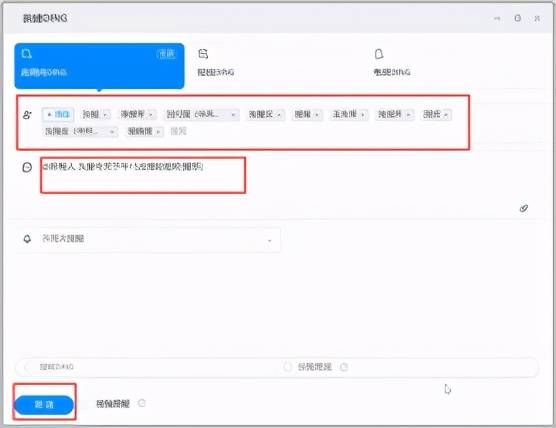The image size is (556, 428).
Task: Remove the first recipient chip after the add button
Action: point(105,115)
